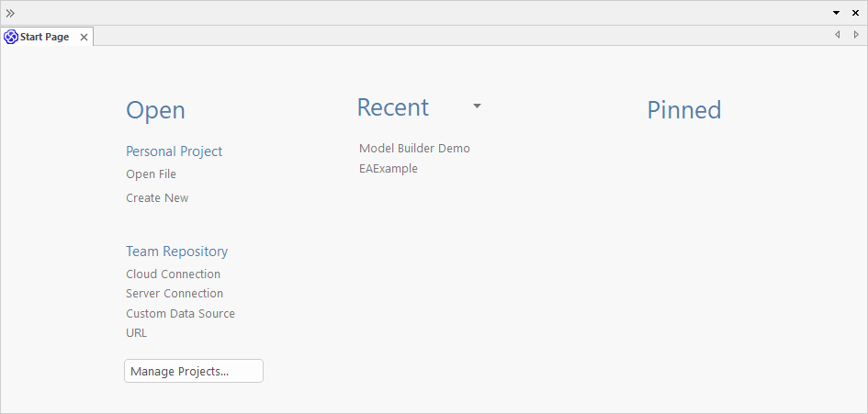The height and width of the screenshot is (414, 868).
Task: Open the Recent list dropdown arrow
Action: (478, 106)
